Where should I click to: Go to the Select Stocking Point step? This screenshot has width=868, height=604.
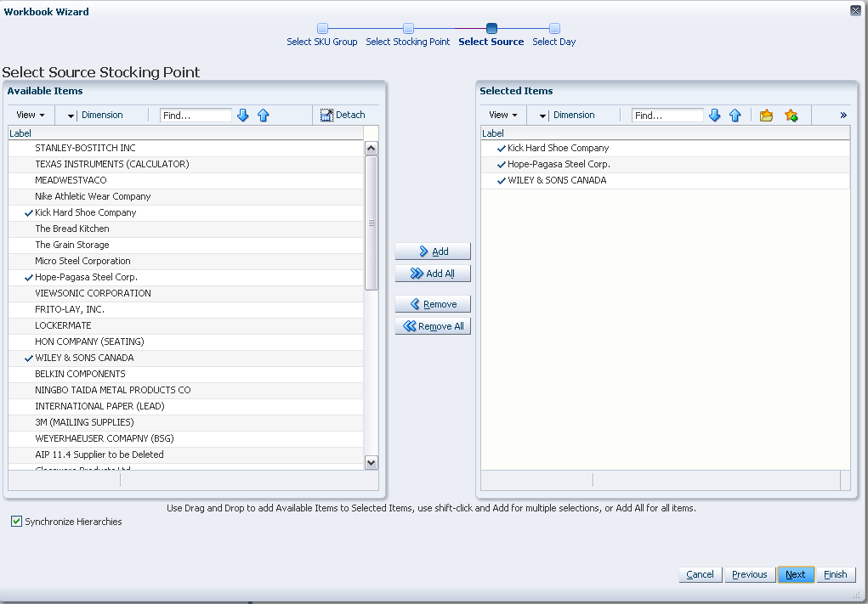408,36
